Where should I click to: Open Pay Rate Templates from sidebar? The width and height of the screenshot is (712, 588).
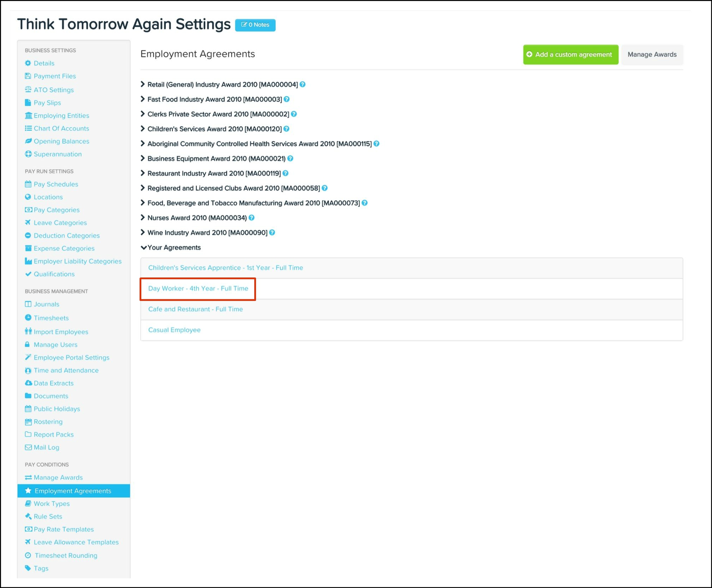(x=64, y=529)
